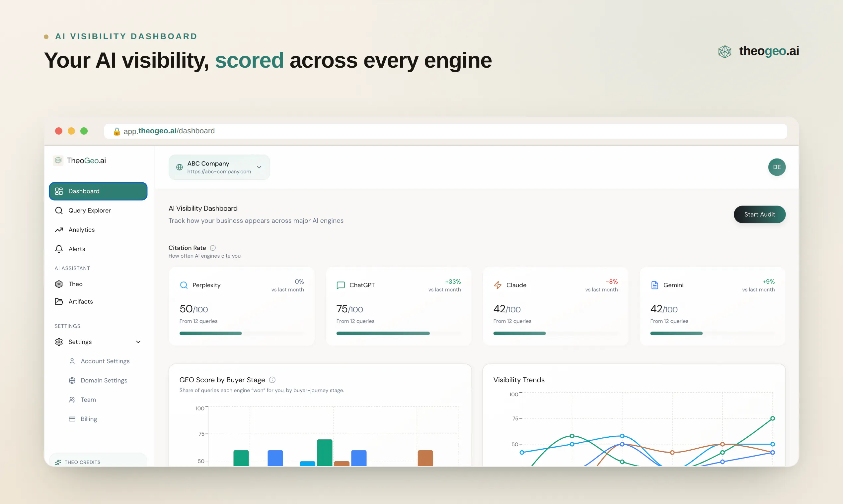This screenshot has height=504, width=843.
Task: Click the Team people icon
Action: click(72, 400)
